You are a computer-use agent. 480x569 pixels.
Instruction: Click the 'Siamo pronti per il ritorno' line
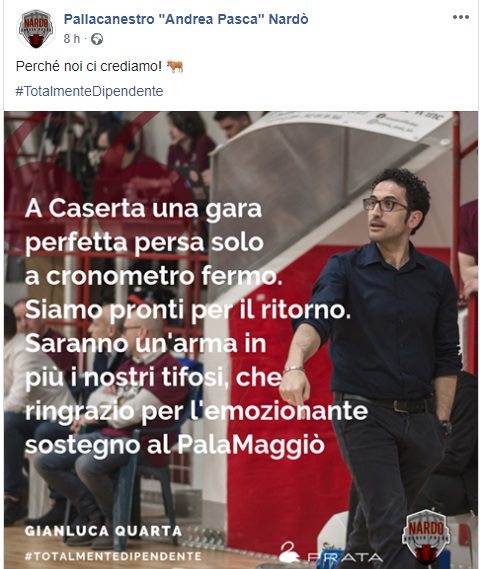click(188, 310)
